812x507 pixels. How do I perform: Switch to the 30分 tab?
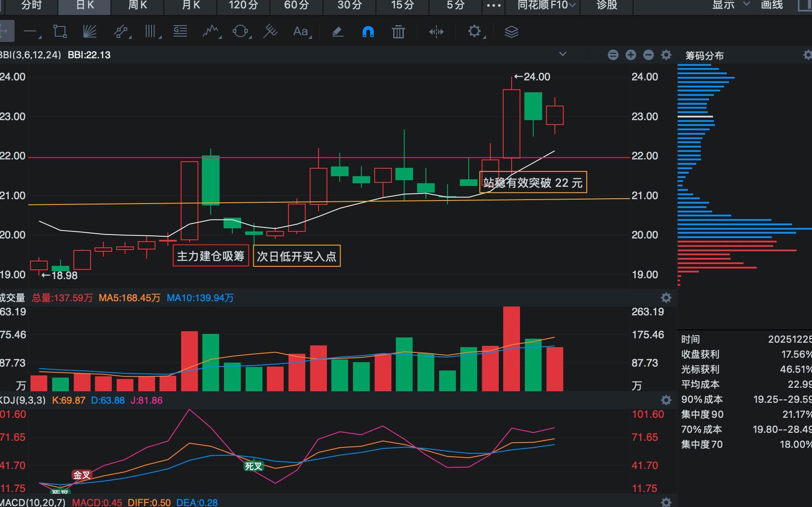[x=349, y=5]
